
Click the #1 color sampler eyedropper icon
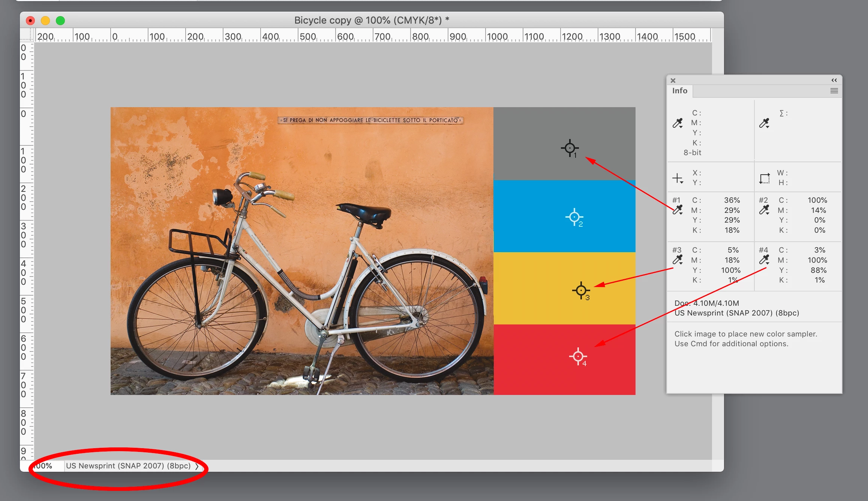coord(678,210)
